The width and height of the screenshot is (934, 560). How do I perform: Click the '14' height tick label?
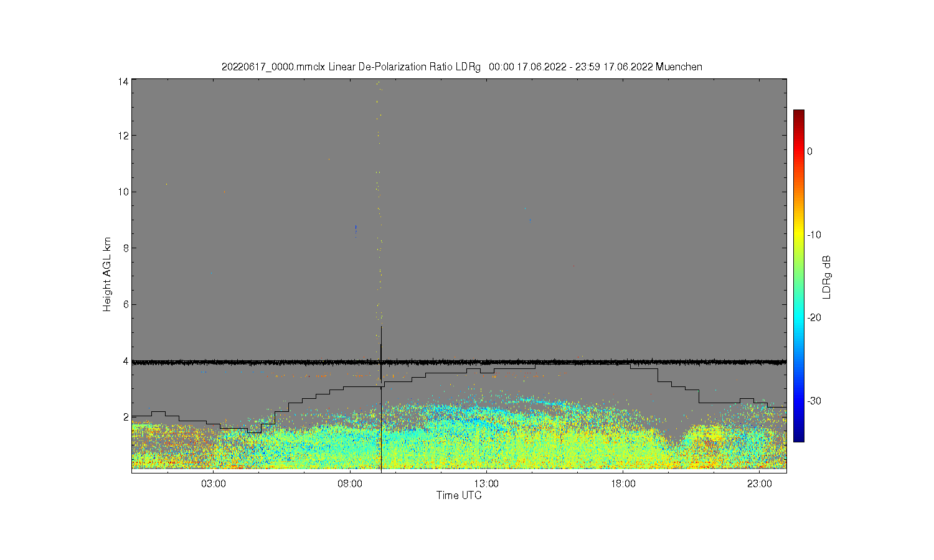[124, 82]
